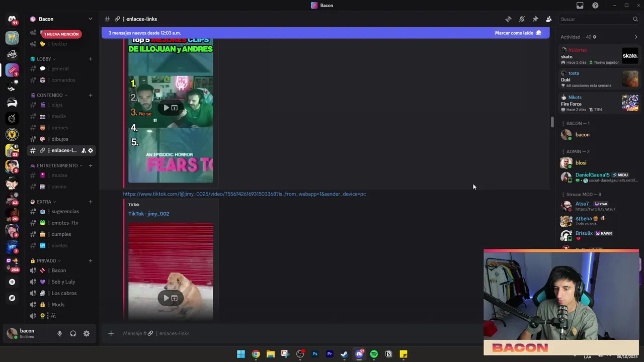Invite people icon on enlaces-links channel
644x362 pixels.
coord(84,150)
